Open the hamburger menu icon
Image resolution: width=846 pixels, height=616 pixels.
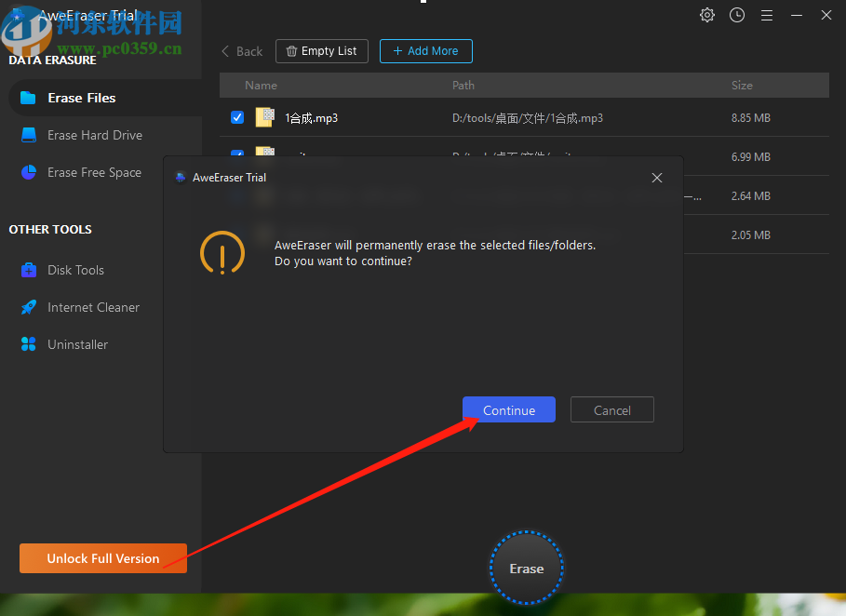point(767,15)
